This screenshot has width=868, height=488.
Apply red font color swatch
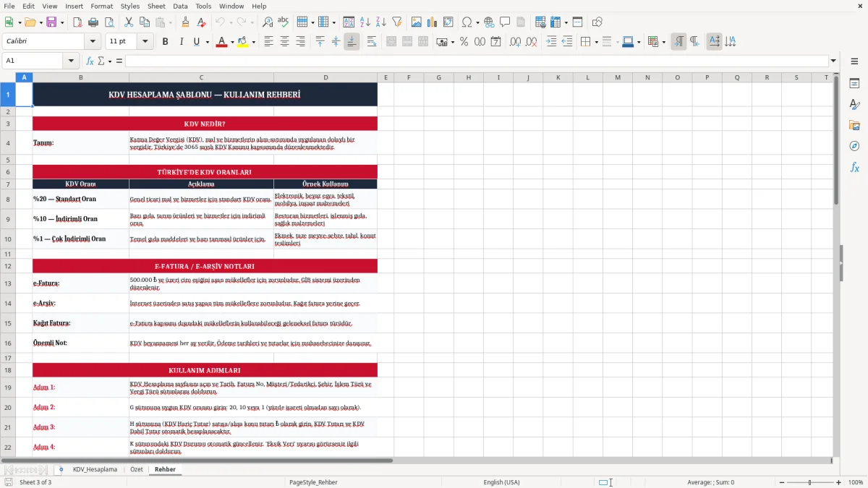pos(221,42)
